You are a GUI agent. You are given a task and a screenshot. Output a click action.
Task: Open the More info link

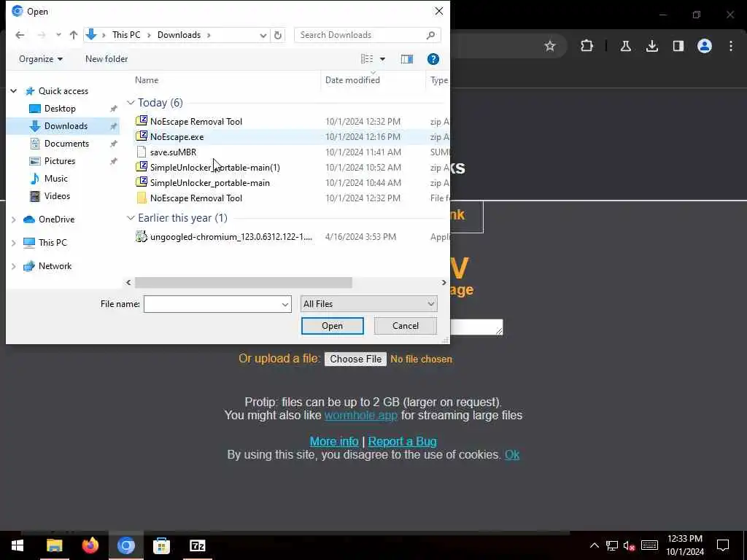point(334,441)
